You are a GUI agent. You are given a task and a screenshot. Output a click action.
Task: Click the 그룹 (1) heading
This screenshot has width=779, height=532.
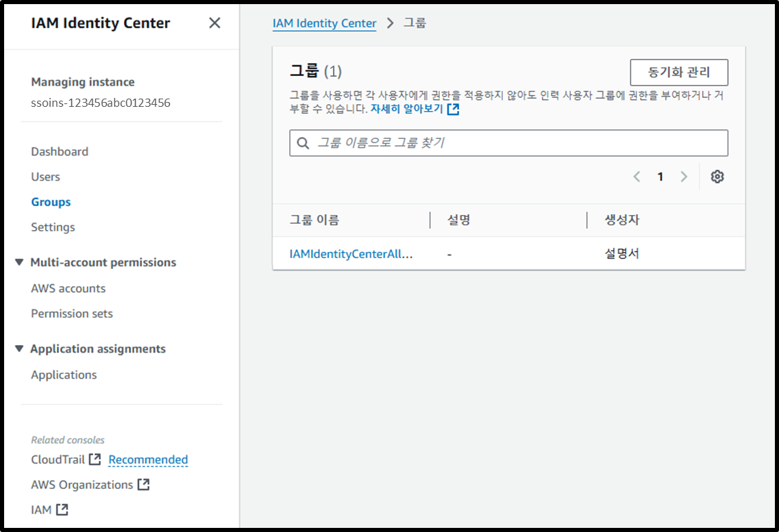point(315,71)
